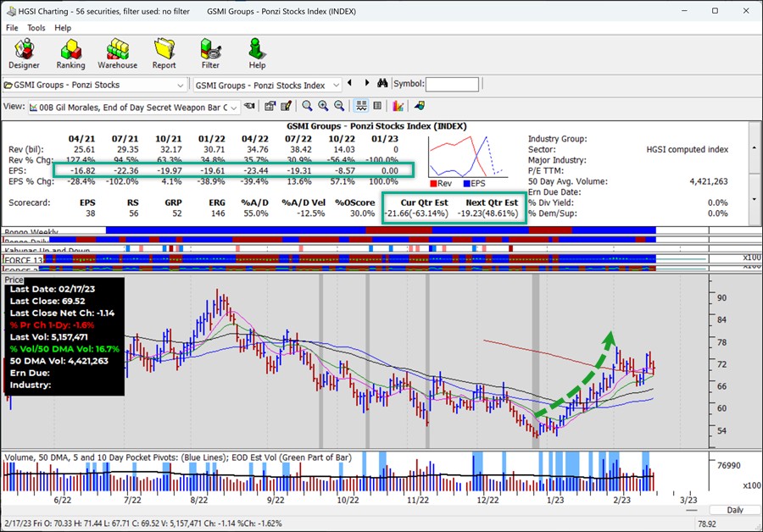The width and height of the screenshot is (763, 532).
Task: Click the Help toolbar icon with the green figure
Action: [x=257, y=54]
